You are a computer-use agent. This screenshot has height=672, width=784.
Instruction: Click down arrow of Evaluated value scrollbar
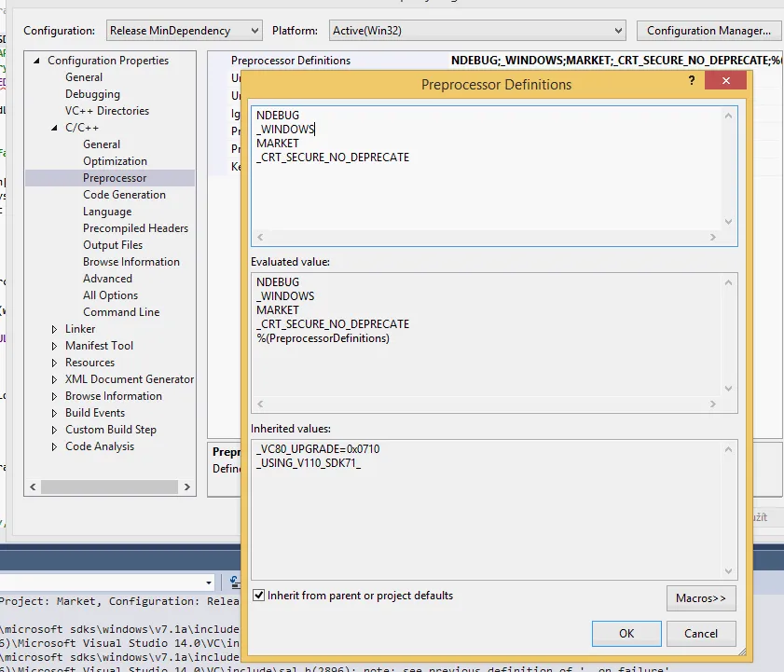[x=728, y=389]
